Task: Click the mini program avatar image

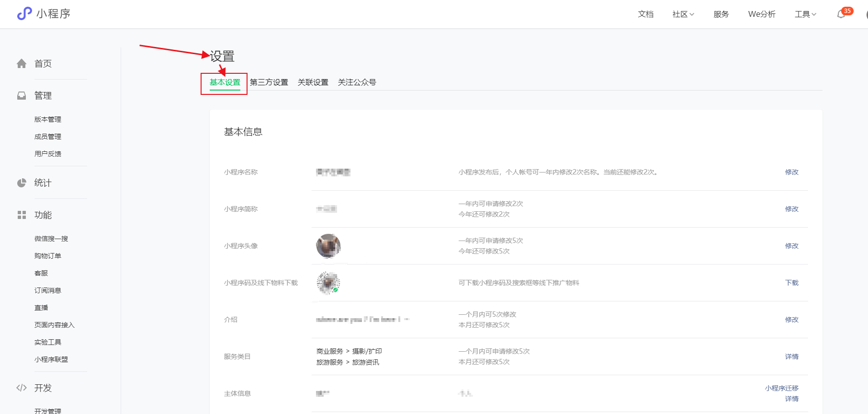Action: click(328, 246)
